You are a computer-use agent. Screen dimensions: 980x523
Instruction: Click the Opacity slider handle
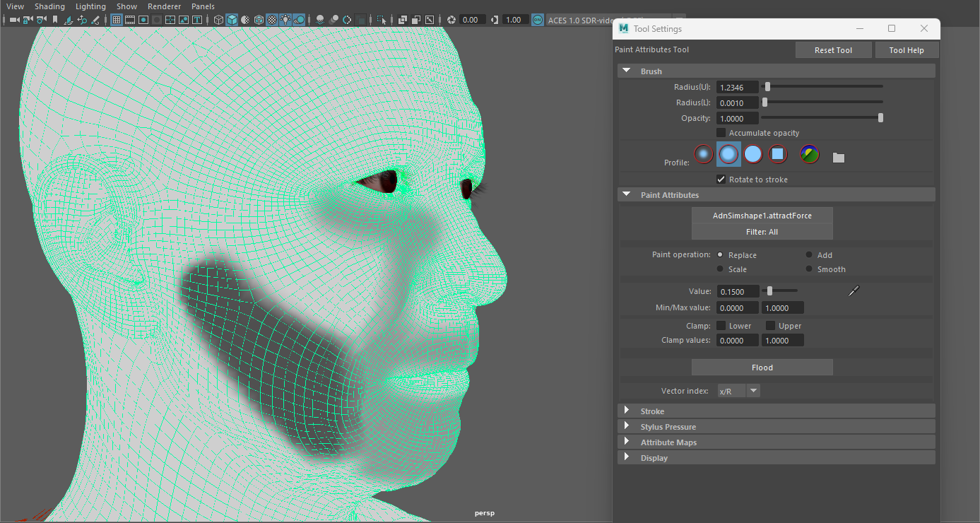point(880,118)
